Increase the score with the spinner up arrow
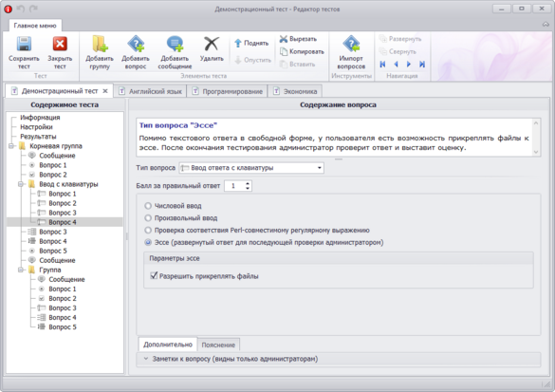 248,183
